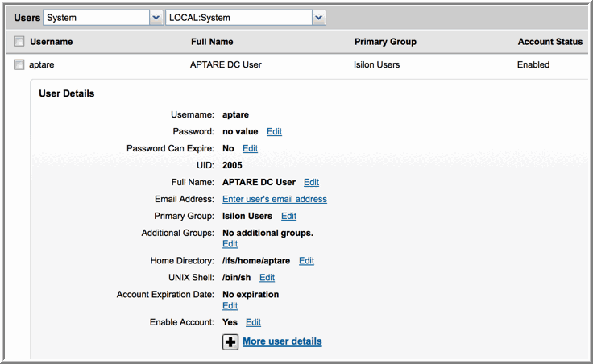
Task: Edit the Password Can Expire setting
Action: (x=250, y=149)
